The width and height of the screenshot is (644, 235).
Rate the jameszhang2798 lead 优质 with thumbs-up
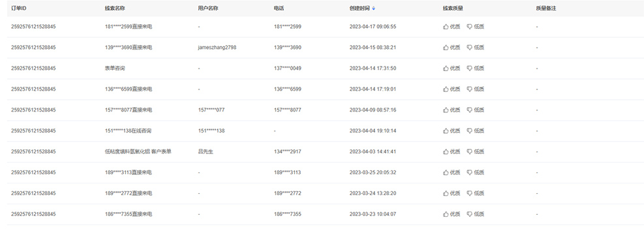tap(452, 48)
